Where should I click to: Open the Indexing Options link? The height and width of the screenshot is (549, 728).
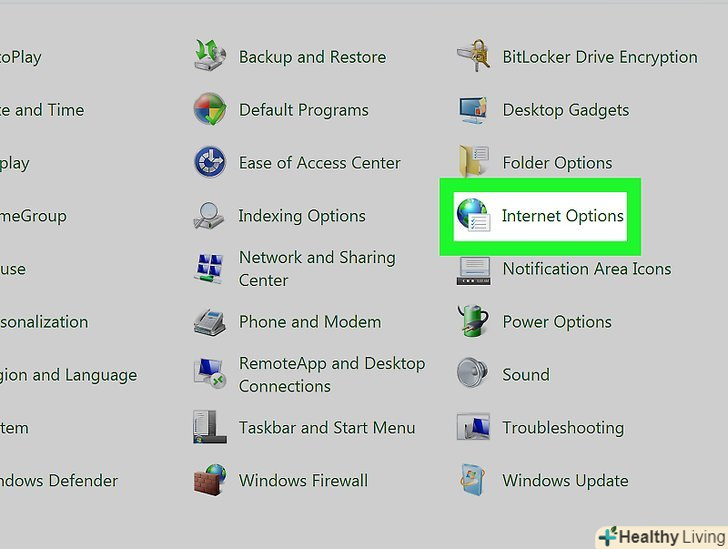302,216
